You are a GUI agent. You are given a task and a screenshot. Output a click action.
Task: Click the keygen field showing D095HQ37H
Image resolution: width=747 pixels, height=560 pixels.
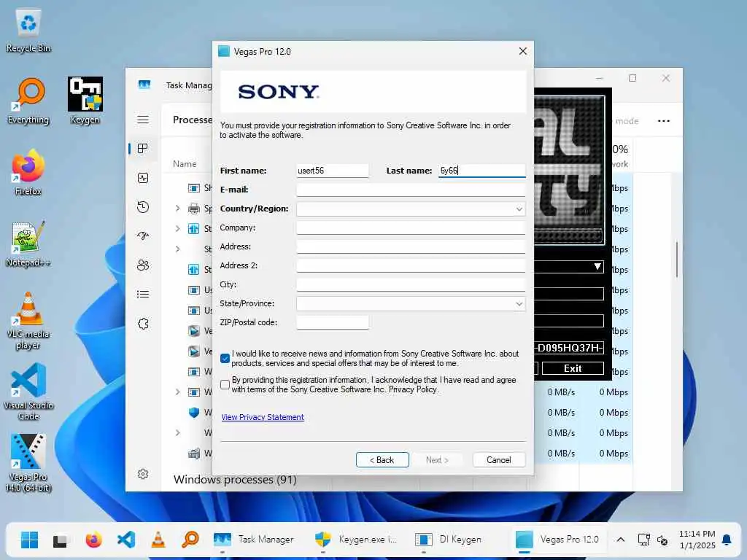point(569,348)
